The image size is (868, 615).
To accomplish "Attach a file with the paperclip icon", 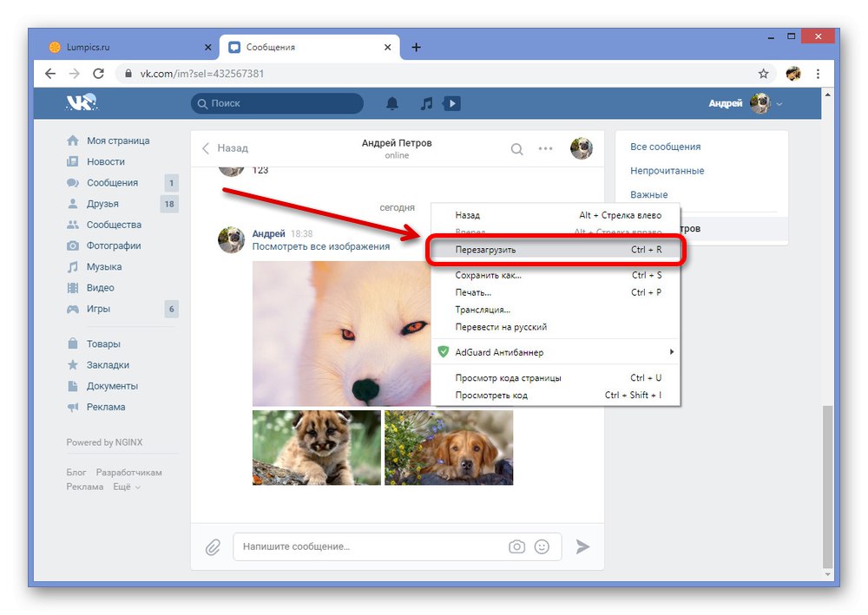I will [x=214, y=547].
